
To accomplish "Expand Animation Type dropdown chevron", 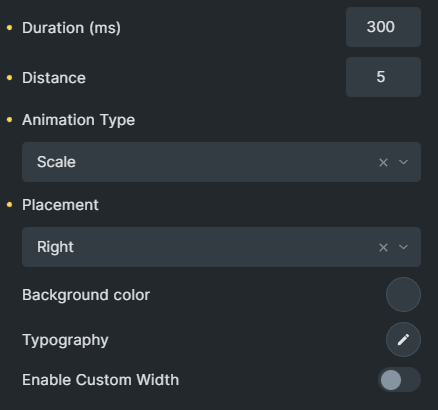I will click(403, 162).
